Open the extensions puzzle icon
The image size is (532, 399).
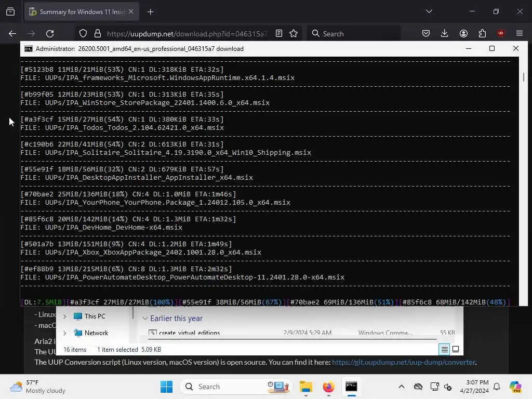click(x=482, y=34)
